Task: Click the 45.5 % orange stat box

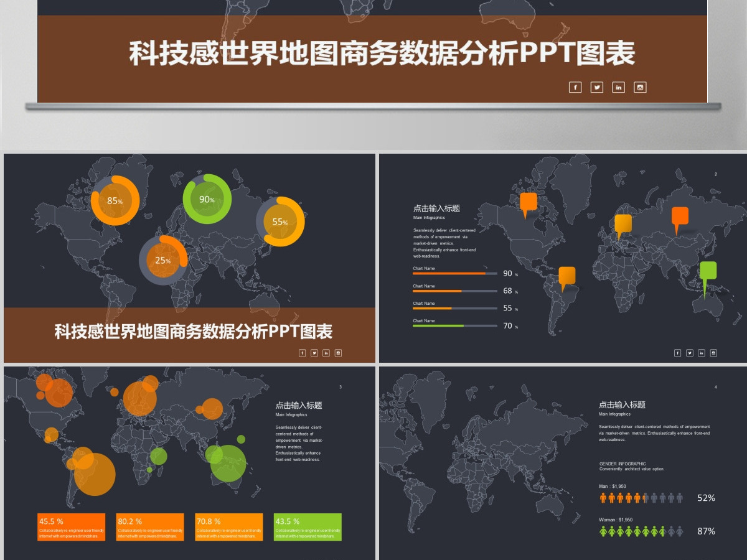Action: [x=71, y=527]
